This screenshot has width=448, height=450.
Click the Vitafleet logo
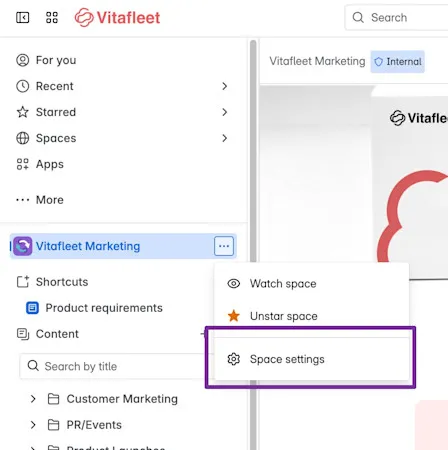(x=117, y=17)
